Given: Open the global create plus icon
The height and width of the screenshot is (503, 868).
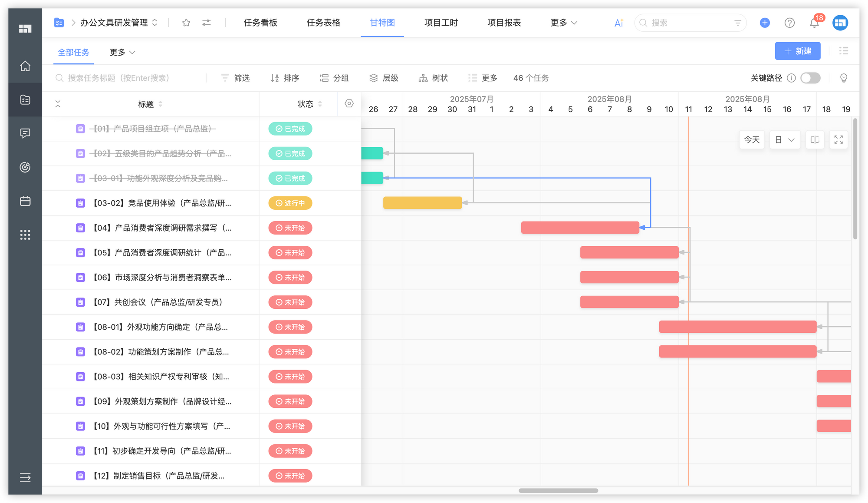Looking at the screenshot, I should [x=764, y=23].
